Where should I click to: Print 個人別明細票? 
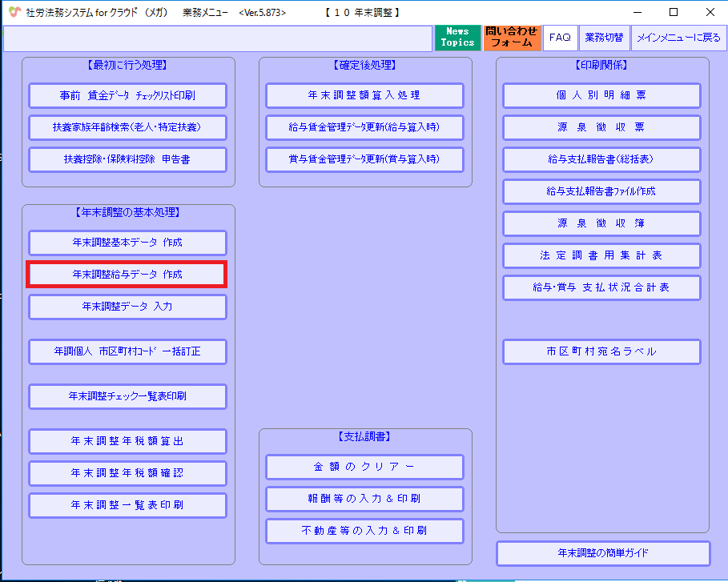pos(601,95)
